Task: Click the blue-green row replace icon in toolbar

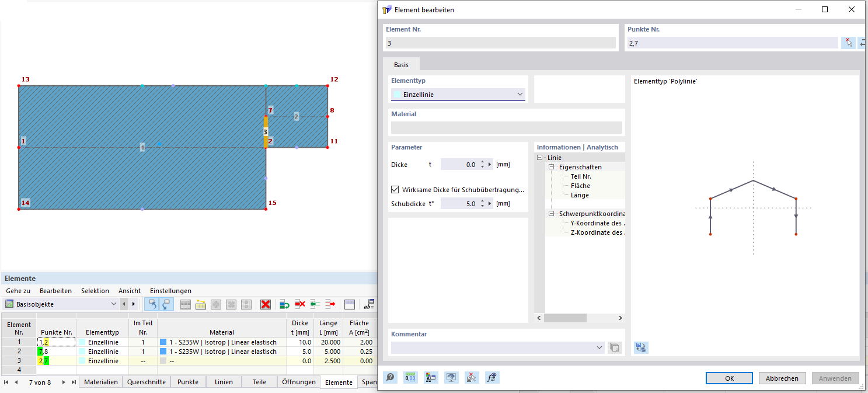Action: 285,304
